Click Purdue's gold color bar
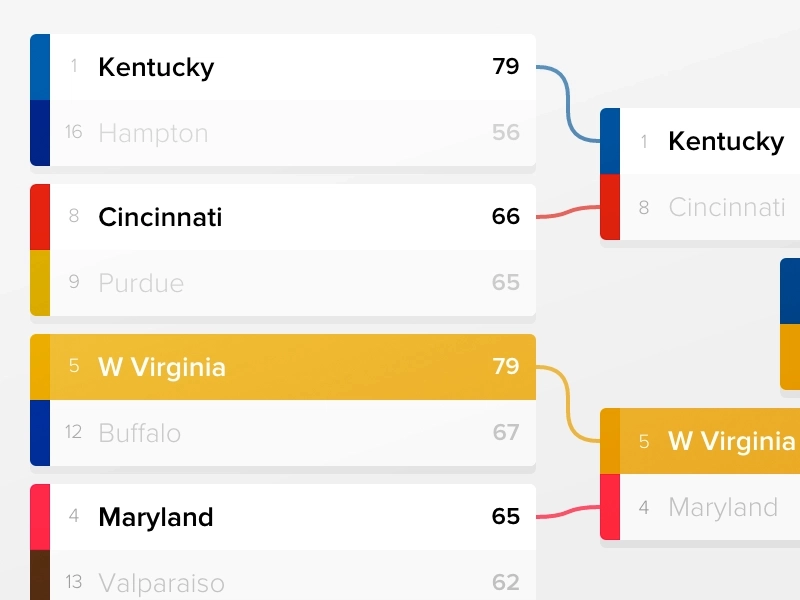800x600 pixels. [x=40, y=283]
